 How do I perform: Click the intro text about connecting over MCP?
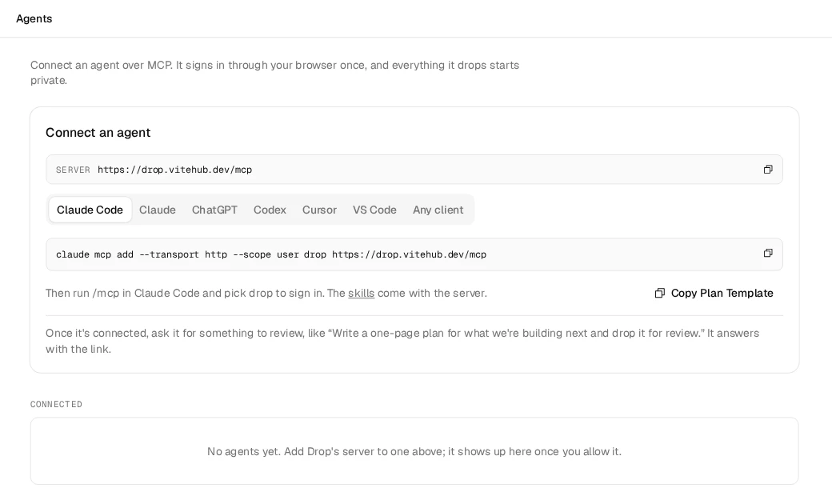[x=274, y=73]
